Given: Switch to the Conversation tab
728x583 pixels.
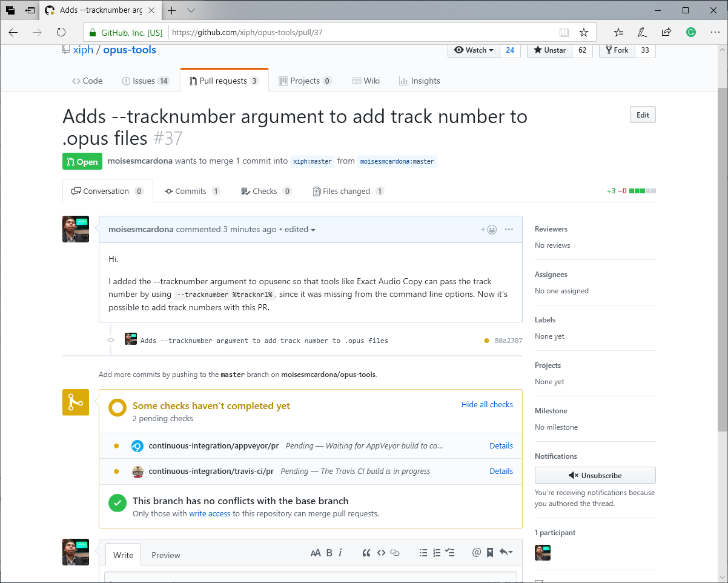Looking at the screenshot, I should pos(108,191).
